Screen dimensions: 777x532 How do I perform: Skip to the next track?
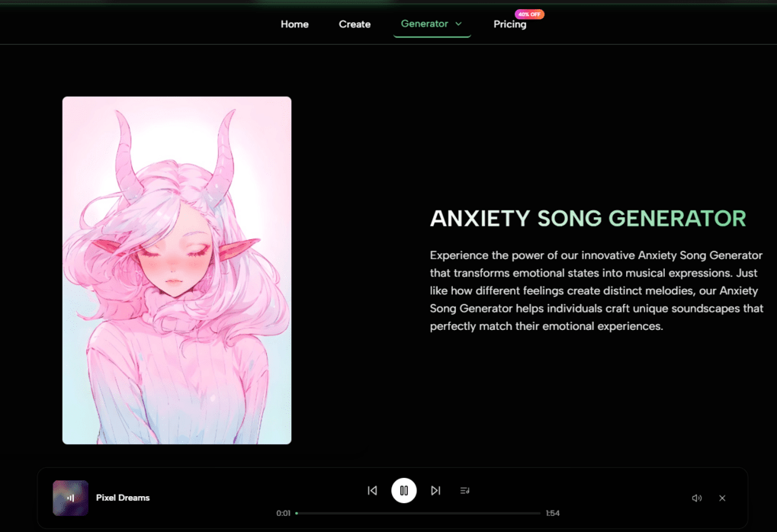point(435,490)
